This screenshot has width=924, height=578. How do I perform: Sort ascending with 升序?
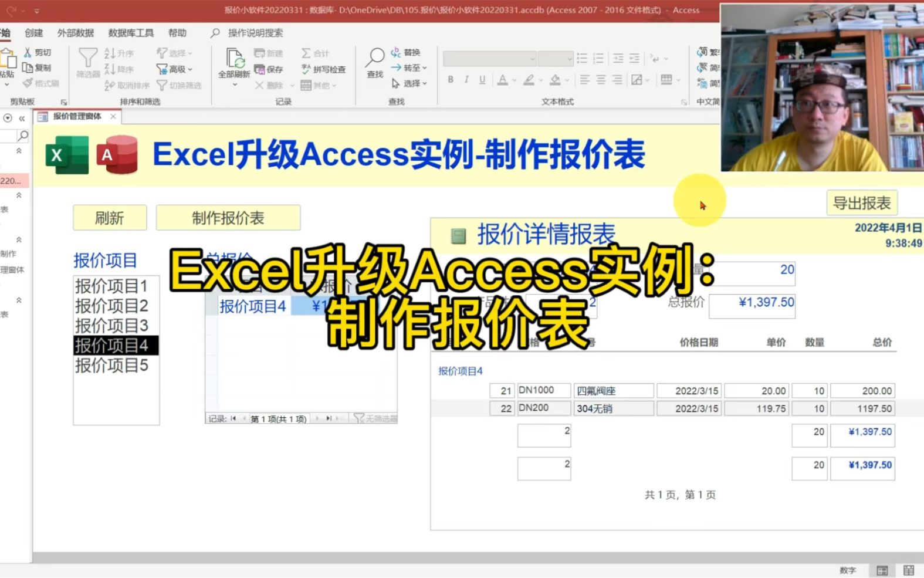point(119,53)
